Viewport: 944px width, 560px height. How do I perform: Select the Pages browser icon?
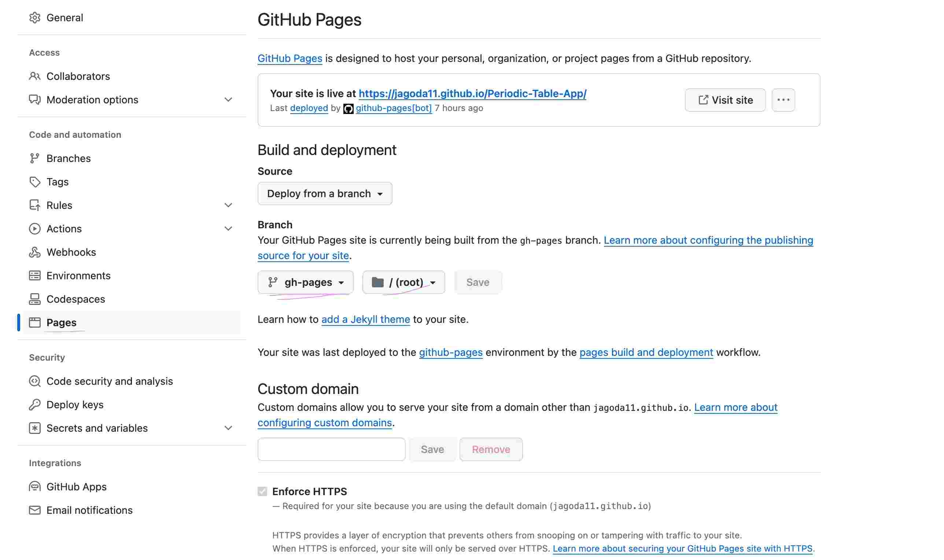35,322
